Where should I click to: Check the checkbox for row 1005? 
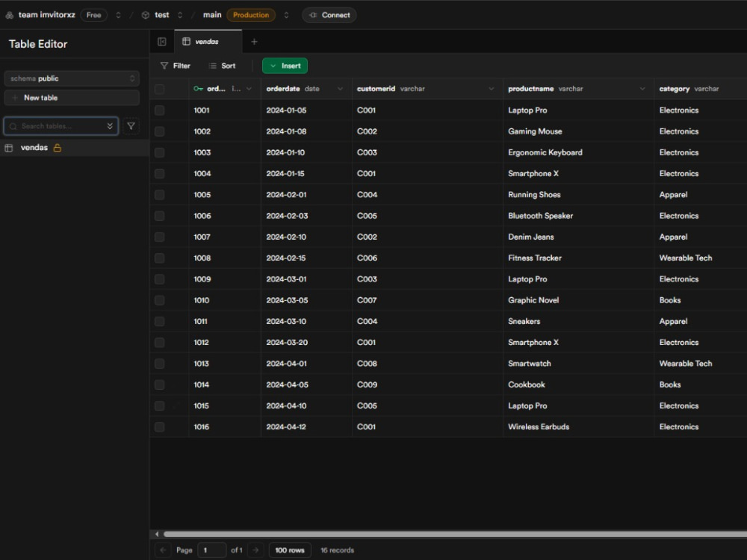(x=160, y=195)
